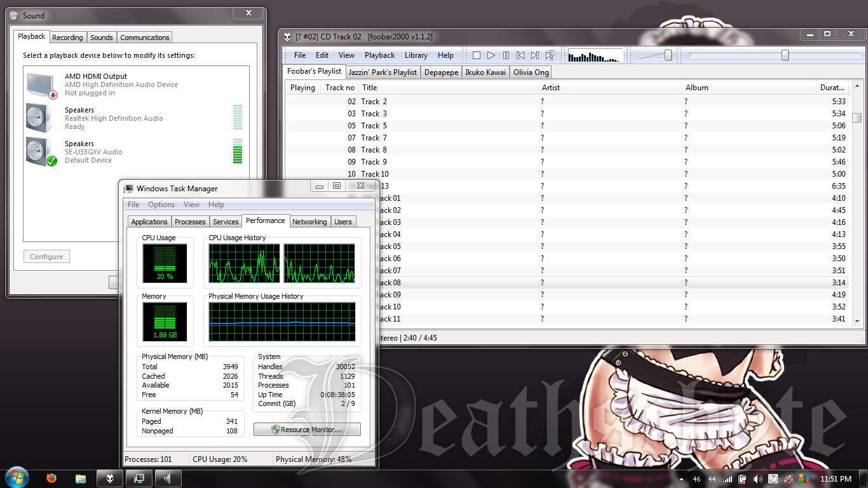The image size is (868, 488).
Task: Open the File menu in Task Manager
Action: (133, 205)
